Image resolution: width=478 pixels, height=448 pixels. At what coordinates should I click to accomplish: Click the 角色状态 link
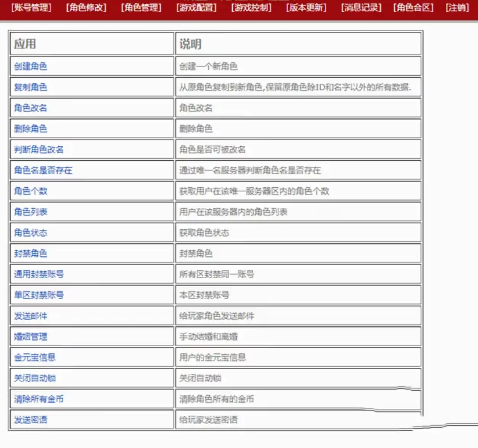[31, 232]
